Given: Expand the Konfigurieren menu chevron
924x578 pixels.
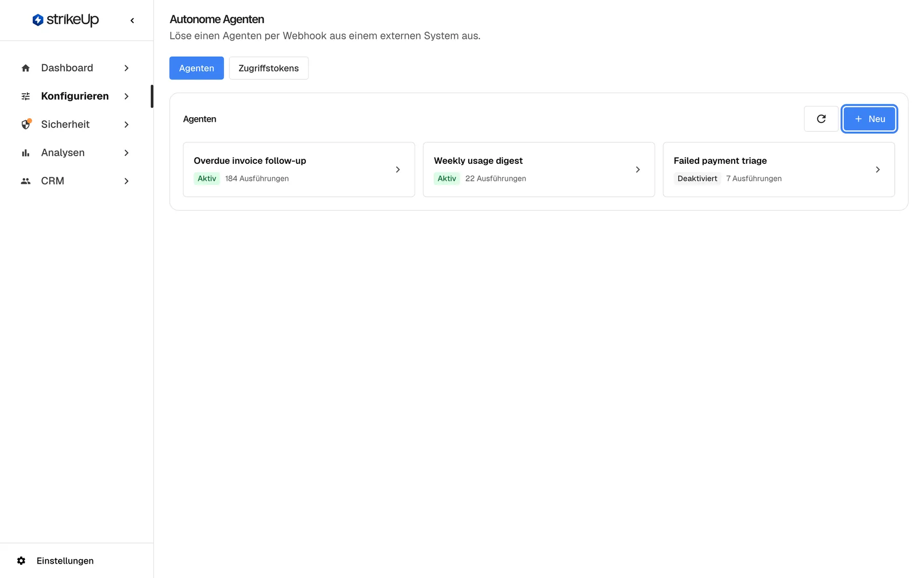Looking at the screenshot, I should click(126, 96).
